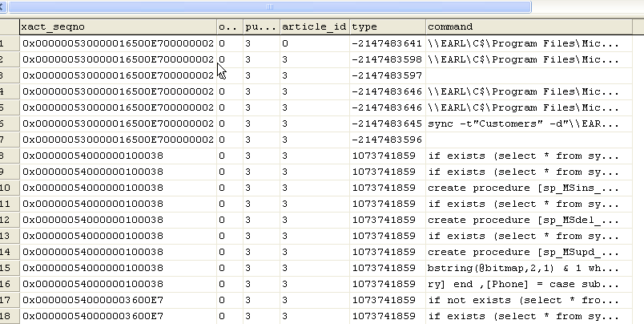Screen dimensions: 644x324
Task: Select row 1 via its row header
Action: tap(9, 43)
